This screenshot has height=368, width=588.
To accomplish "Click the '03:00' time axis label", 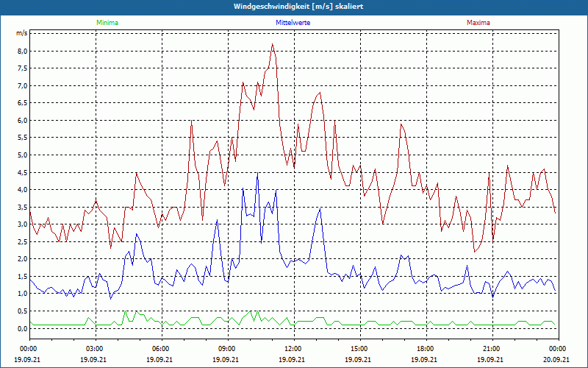I will [93, 349].
